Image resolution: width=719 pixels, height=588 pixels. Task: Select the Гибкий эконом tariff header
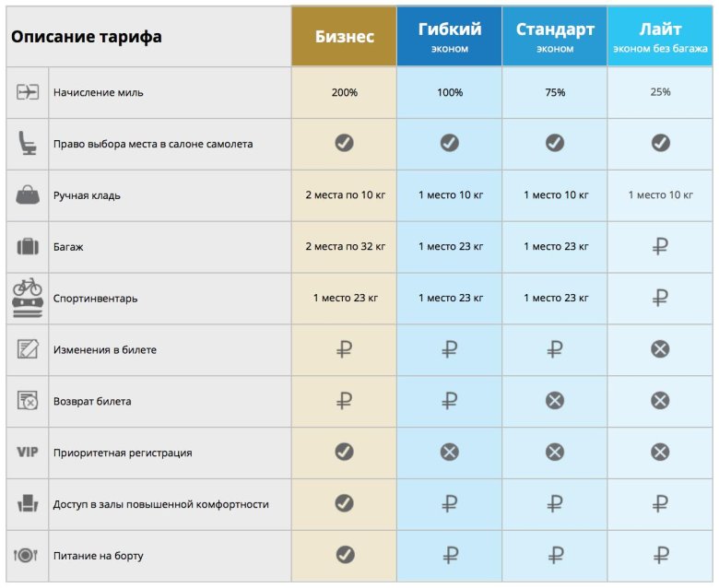coord(449,37)
